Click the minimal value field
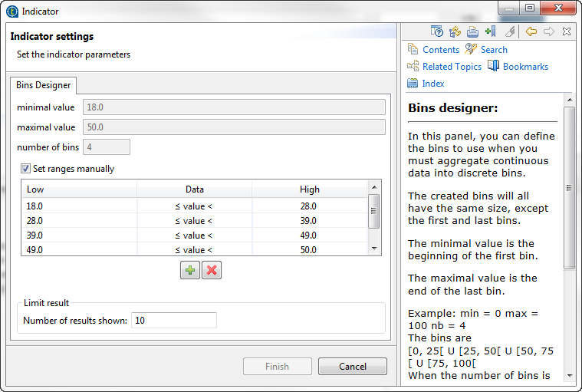Image resolution: width=582 pixels, height=392 pixels. [234, 107]
